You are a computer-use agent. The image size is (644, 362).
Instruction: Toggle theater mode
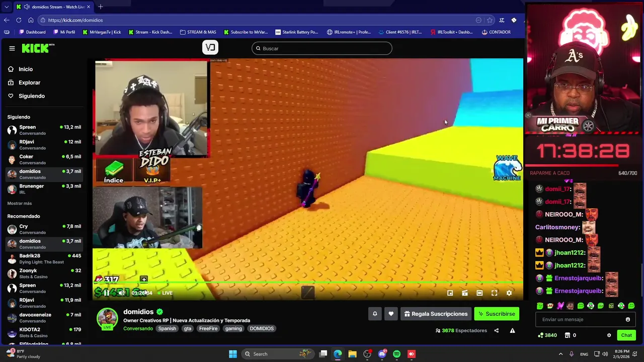479,293
